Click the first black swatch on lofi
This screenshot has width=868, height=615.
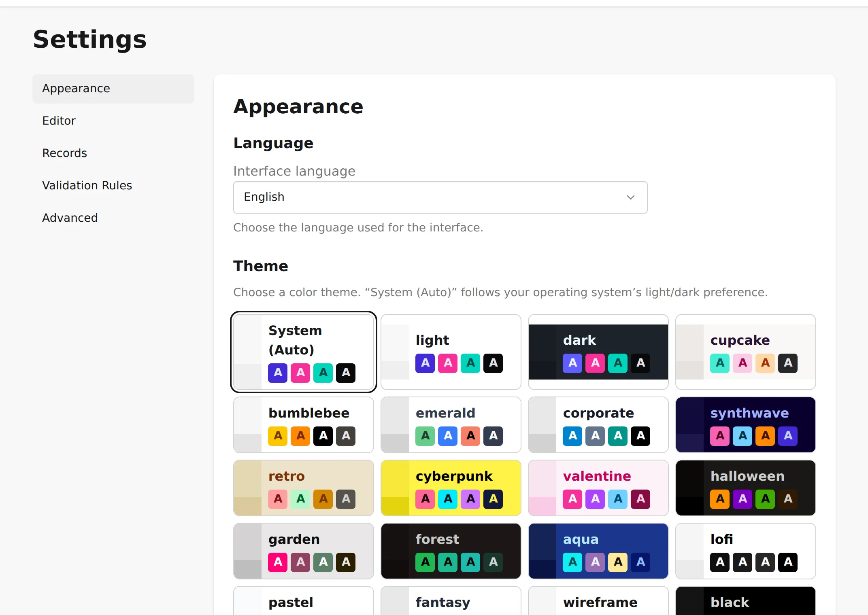click(x=720, y=562)
